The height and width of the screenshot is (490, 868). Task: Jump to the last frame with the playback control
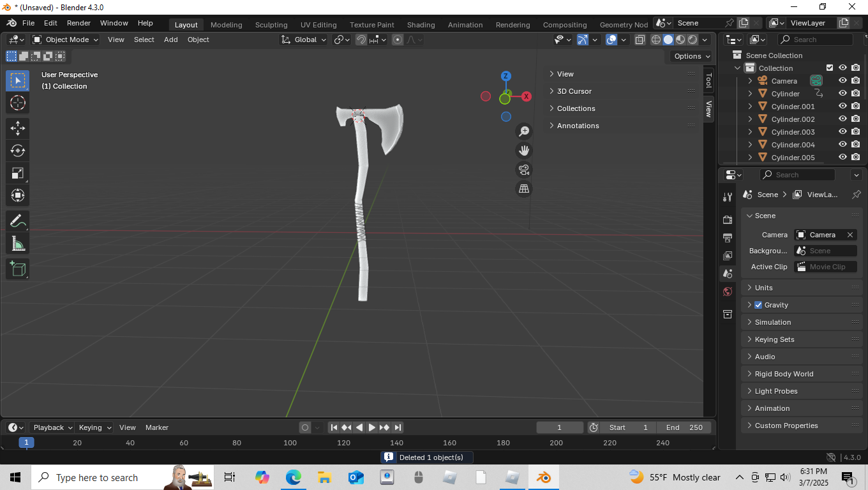[398, 427]
